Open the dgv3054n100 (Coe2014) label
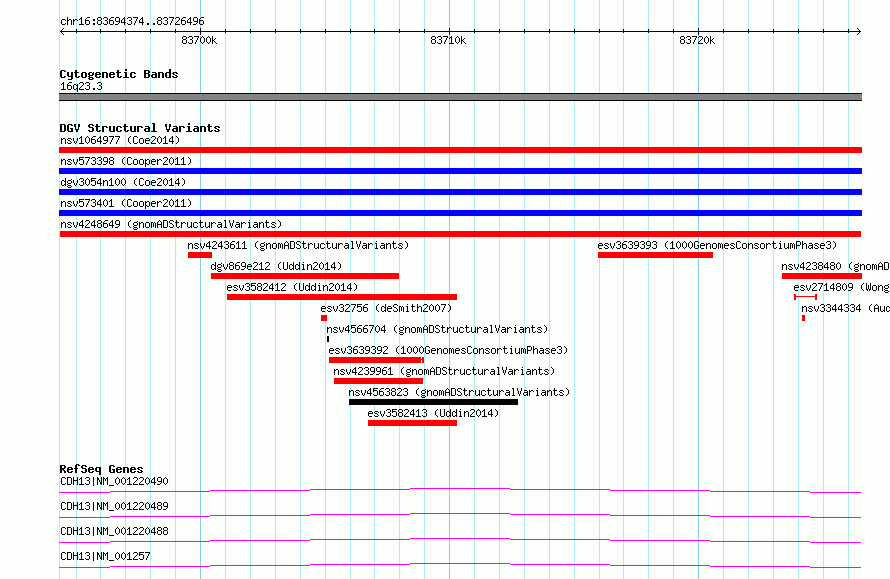The width and height of the screenshot is (890, 579). [123, 182]
